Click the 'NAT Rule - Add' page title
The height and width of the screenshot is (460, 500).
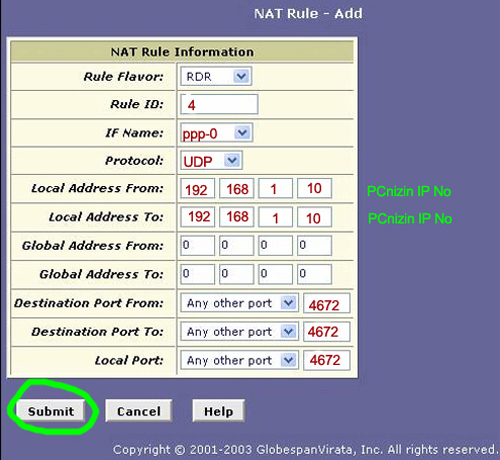308,13
